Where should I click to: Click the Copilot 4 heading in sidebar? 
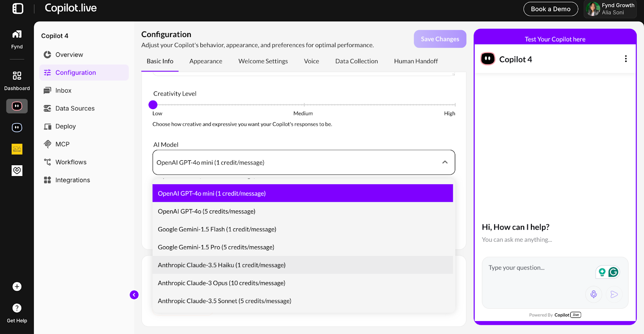[55, 36]
